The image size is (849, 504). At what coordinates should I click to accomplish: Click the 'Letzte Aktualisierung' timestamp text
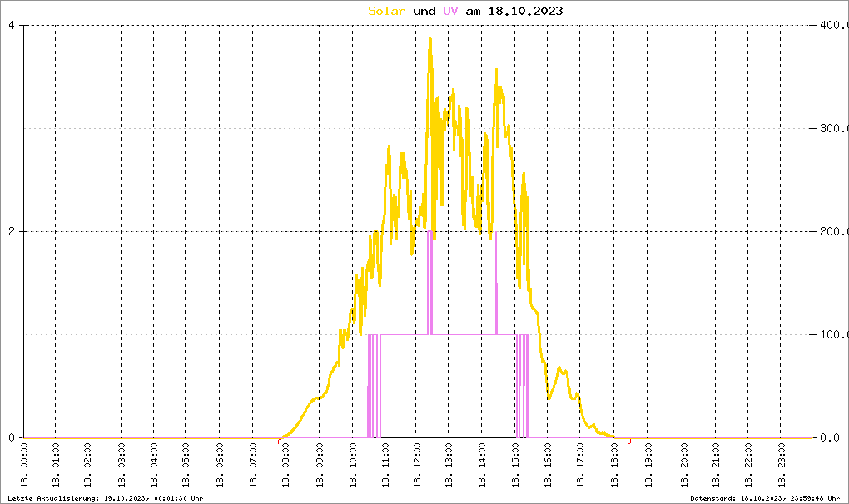click(106, 498)
